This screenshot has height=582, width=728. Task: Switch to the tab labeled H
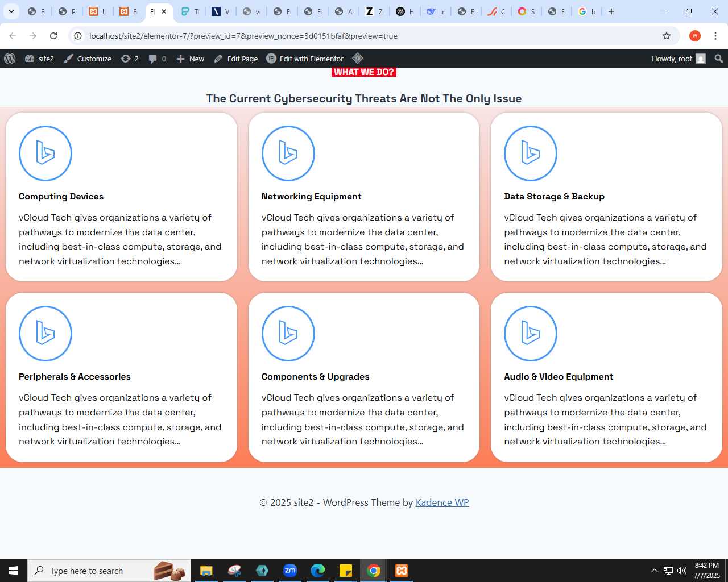click(x=405, y=11)
